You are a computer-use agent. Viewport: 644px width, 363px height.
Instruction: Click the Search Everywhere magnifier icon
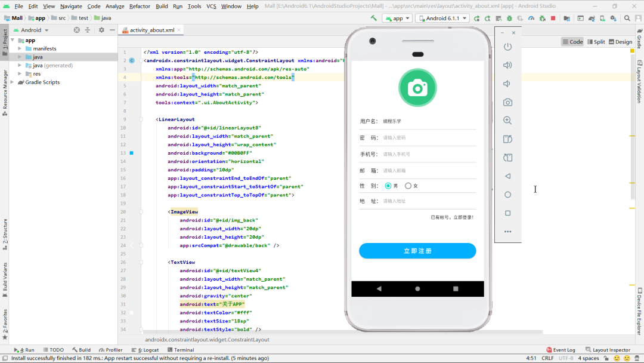[627, 18]
